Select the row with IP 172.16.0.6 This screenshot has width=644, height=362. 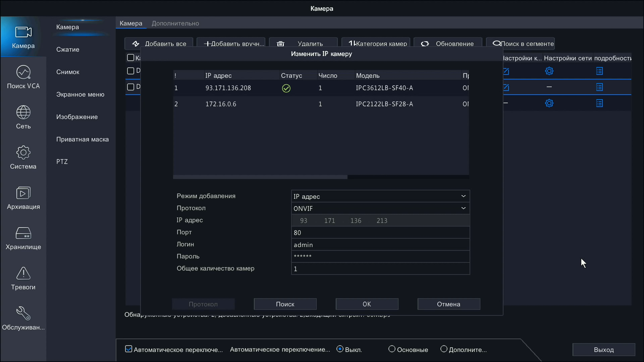[x=321, y=104]
